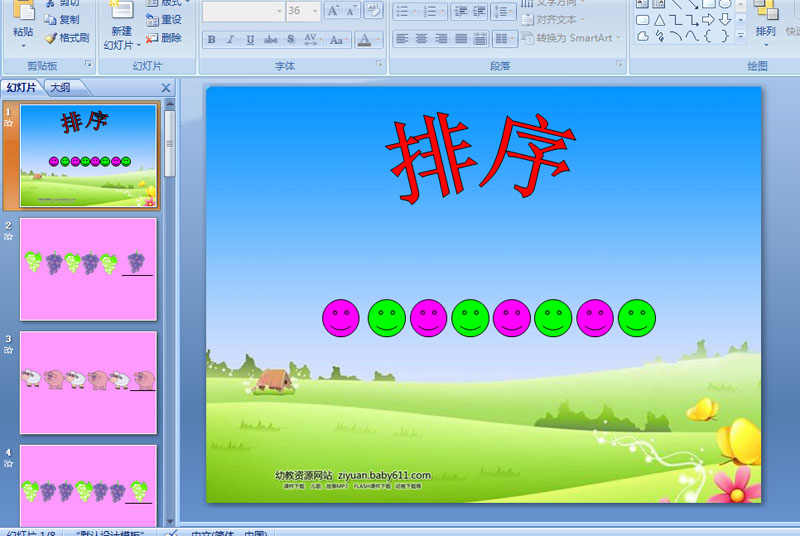Toggle Text Shadow (S) formatting
The image size is (800, 536).
(290, 39)
